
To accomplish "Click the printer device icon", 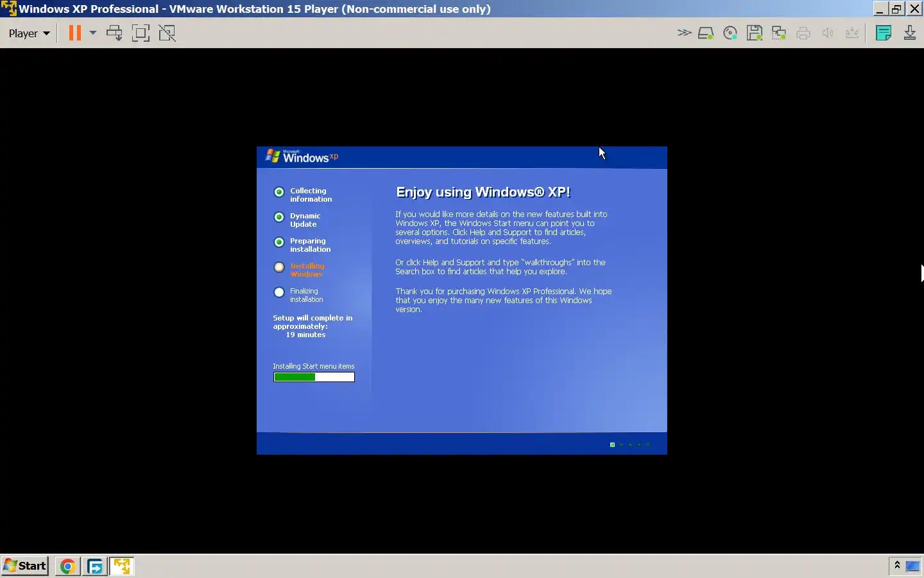I will (x=803, y=33).
